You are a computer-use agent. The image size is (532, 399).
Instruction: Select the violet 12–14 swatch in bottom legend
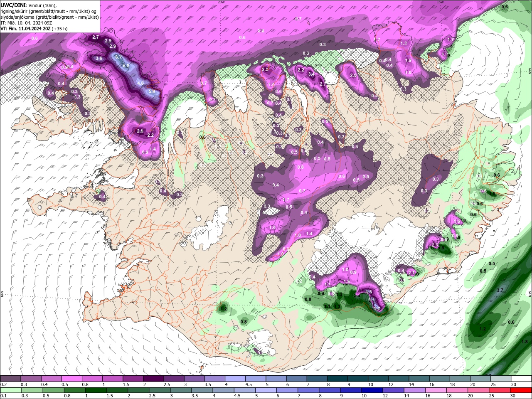pyautogui.click(x=394, y=390)
